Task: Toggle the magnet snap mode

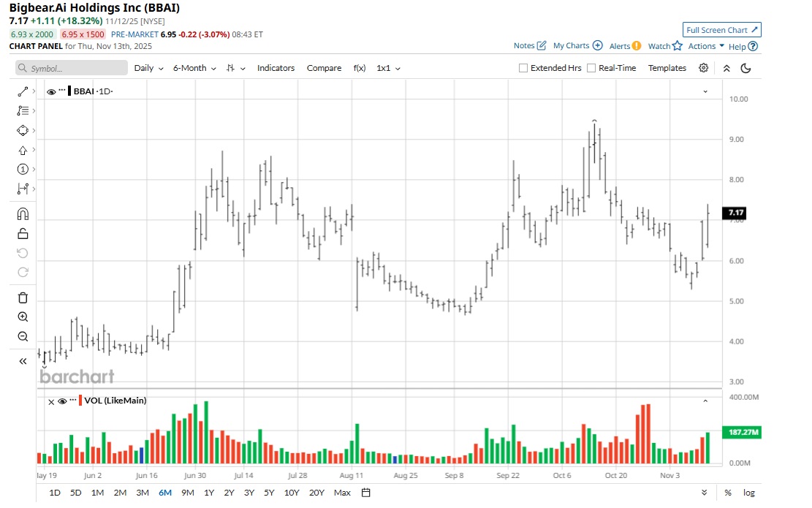Action: (x=22, y=214)
